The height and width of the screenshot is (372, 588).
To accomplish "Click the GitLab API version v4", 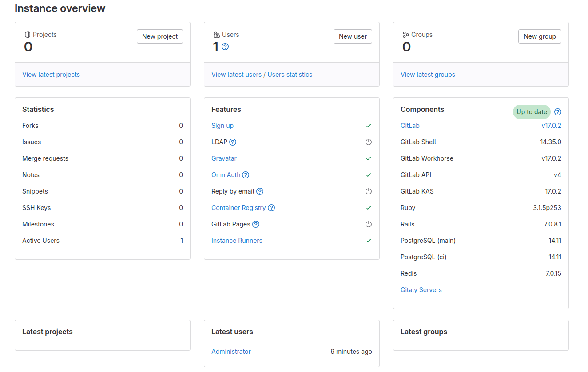I will pyautogui.click(x=557, y=175).
